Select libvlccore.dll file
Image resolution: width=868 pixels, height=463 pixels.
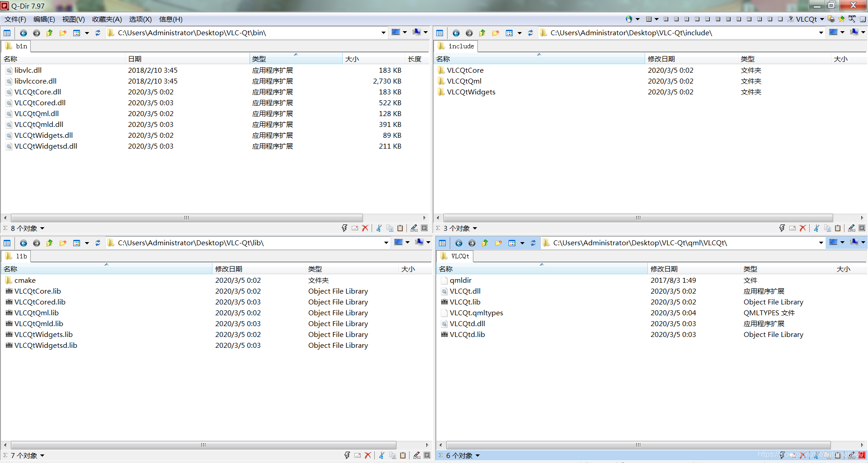click(x=36, y=81)
